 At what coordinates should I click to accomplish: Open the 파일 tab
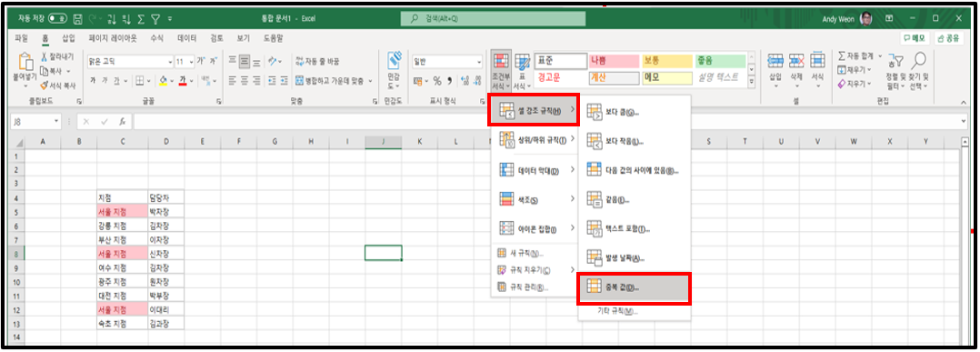pos(21,38)
